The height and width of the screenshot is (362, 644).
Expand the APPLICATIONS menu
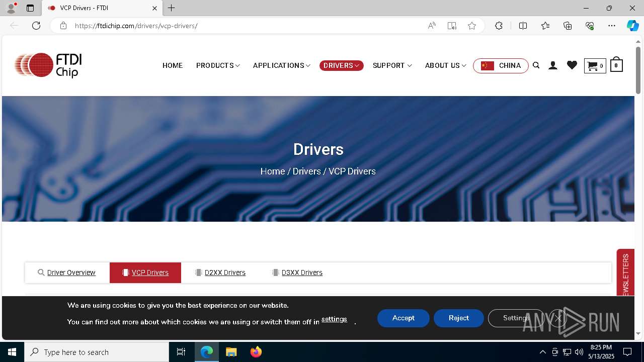(x=282, y=65)
